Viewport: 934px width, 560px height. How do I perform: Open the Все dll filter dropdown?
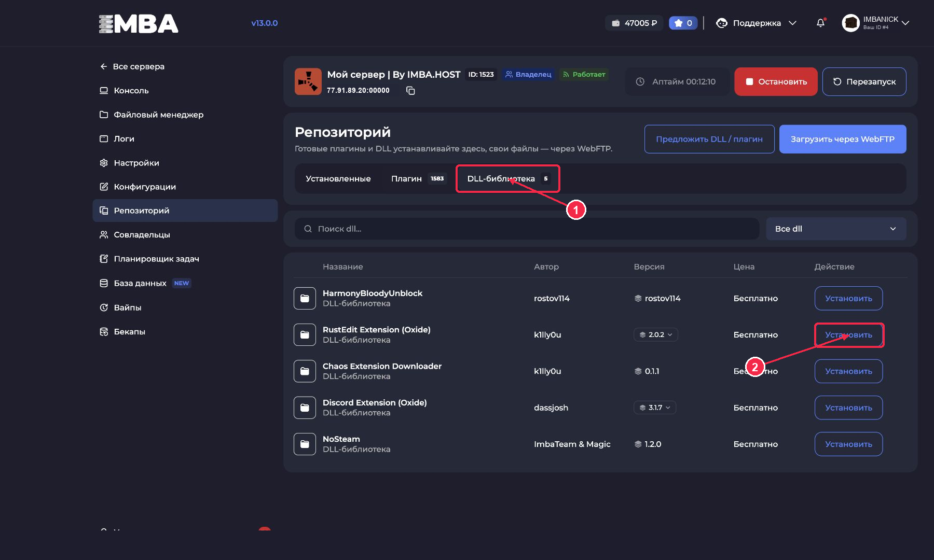coord(836,229)
